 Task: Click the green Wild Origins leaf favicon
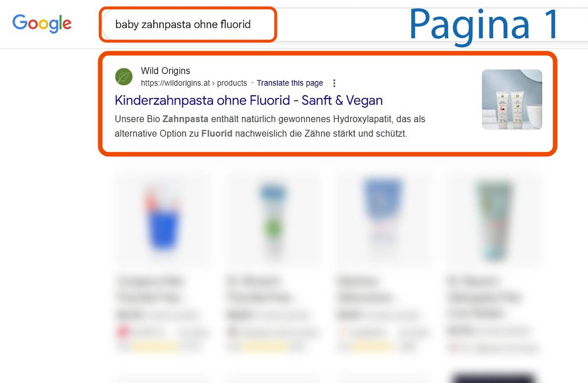click(x=124, y=77)
